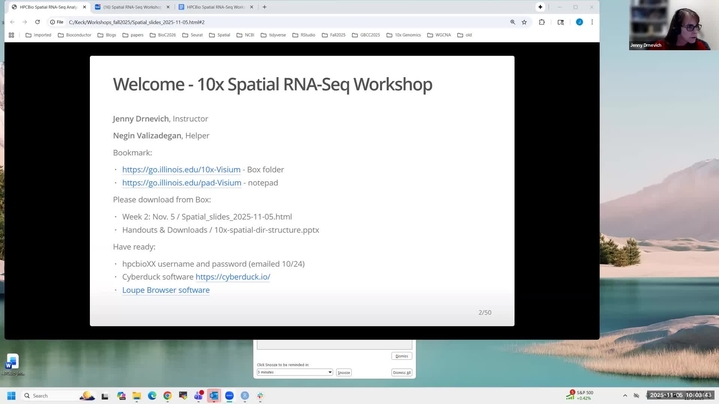Click the zoom magnifier icon in address bar
Image resolution: width=719 pixels, height=404 pixels.
click(x=513, y=22)
